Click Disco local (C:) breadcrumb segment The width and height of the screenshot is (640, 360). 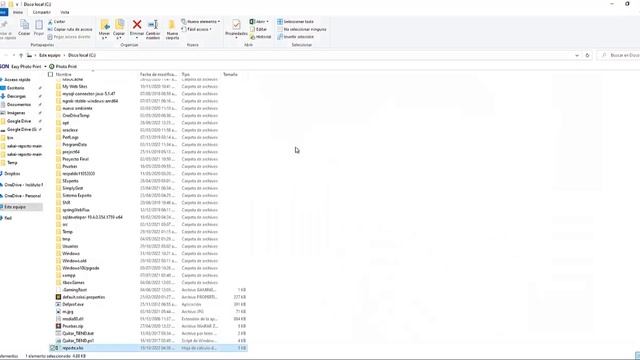[x=82, y=55]
